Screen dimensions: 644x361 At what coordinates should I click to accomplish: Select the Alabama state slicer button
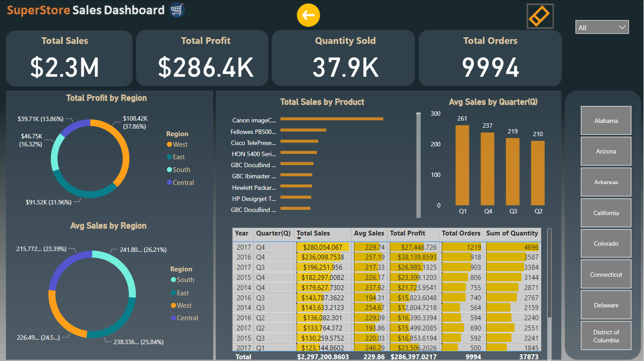[x=606, y=121]
